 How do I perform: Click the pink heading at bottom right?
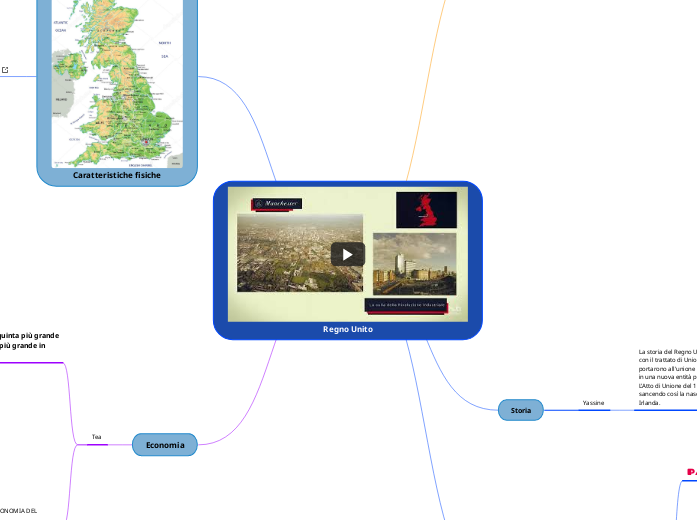tap(691, 471)
